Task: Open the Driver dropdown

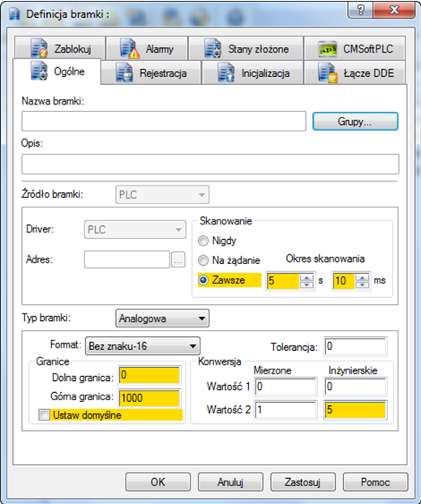Action: pyautogui.click(x=135, y=229)
